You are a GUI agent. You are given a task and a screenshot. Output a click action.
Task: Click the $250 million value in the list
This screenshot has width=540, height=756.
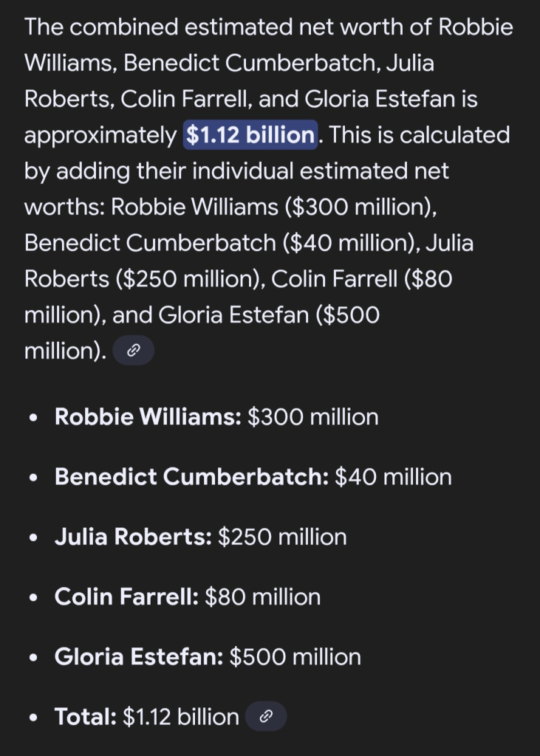point(282,537)
